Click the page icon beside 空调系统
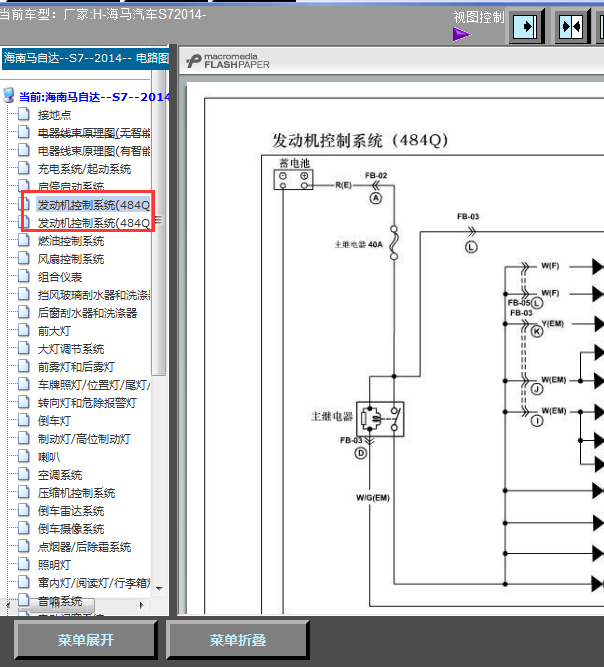The image size is (604, 667). [24, 474]
